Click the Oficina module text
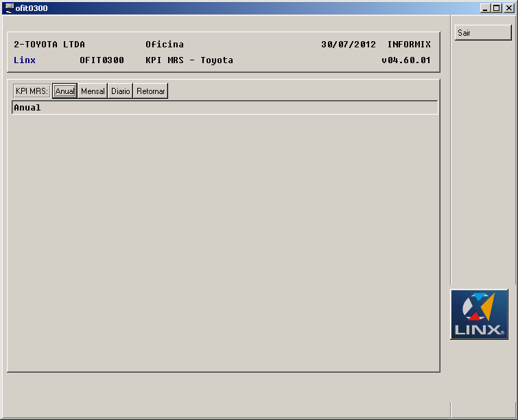Viewport: 518px width, 420px height. [165, 45]
